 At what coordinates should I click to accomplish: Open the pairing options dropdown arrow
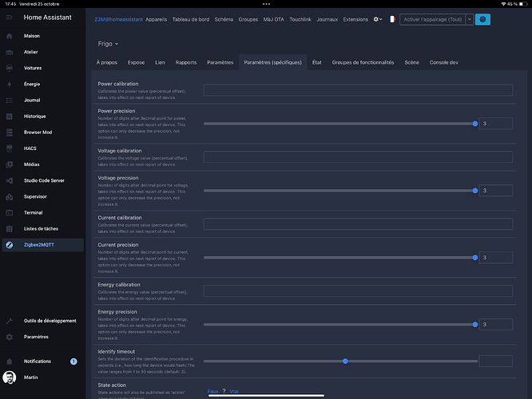pos(470,19)
